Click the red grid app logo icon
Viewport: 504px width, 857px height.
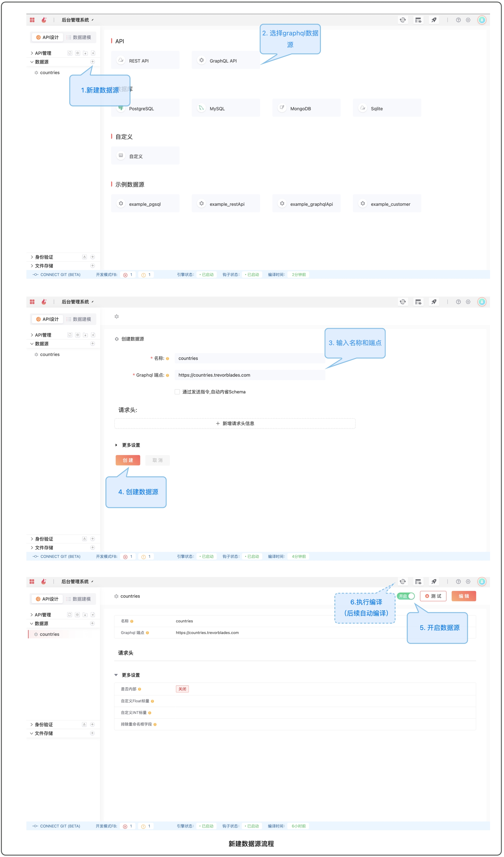[32, 20]
